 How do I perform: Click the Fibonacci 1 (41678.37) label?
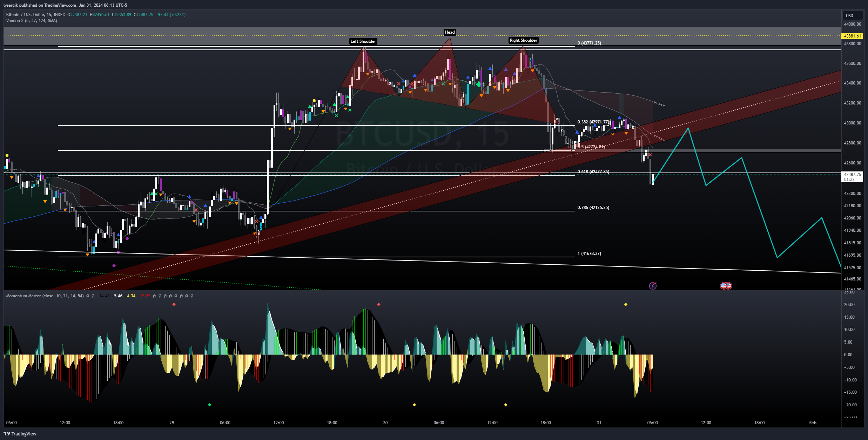point(589,253)
